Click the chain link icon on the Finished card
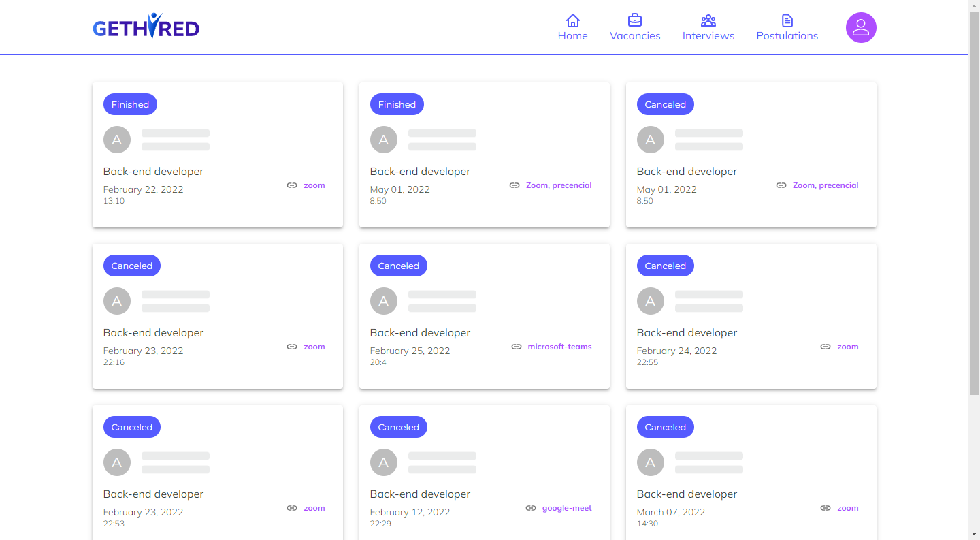This screenshot has height=540, width=980. click(292, 185)
